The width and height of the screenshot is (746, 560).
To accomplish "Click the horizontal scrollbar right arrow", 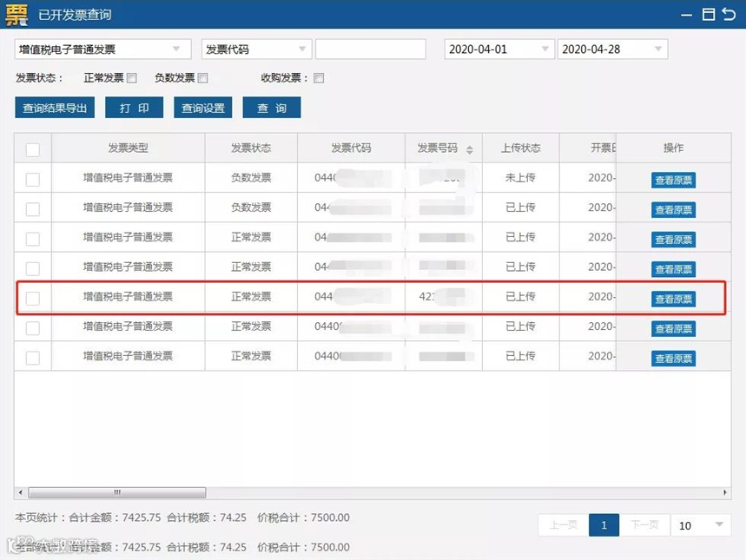I will 725,492.
